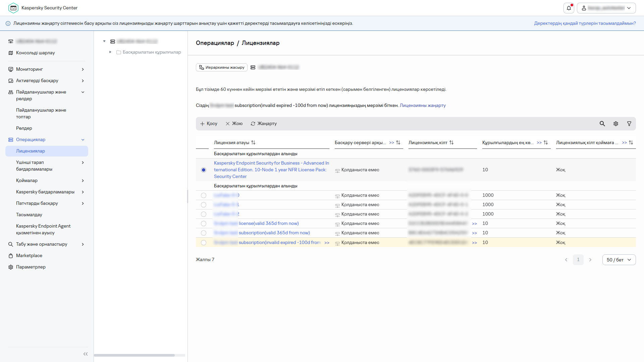Open the table search magnifier icon

602,124
